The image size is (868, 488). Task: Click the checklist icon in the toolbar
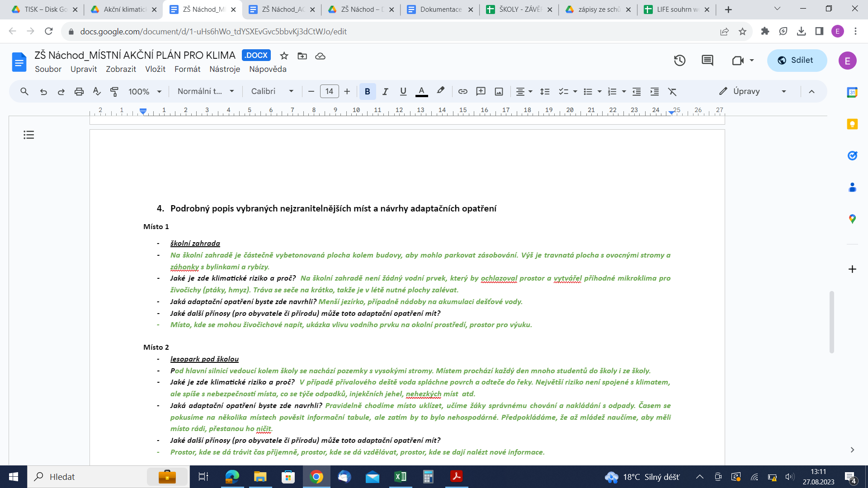(563, 92)
